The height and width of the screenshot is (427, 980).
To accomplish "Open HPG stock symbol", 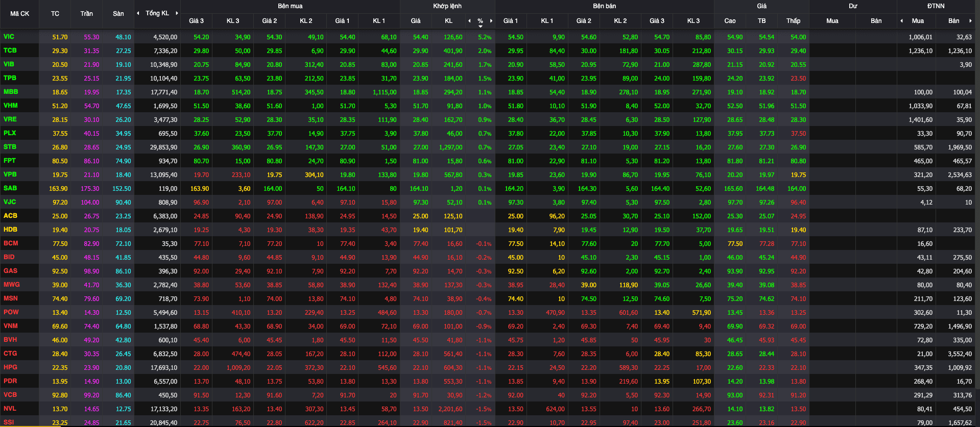I will pyautogui.click(x=10, y=367).
